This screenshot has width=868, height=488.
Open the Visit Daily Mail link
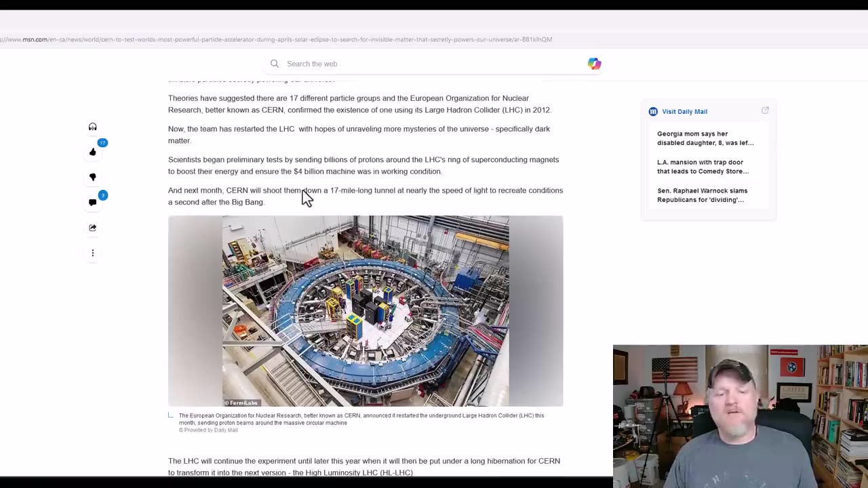[x=684, y=111]
